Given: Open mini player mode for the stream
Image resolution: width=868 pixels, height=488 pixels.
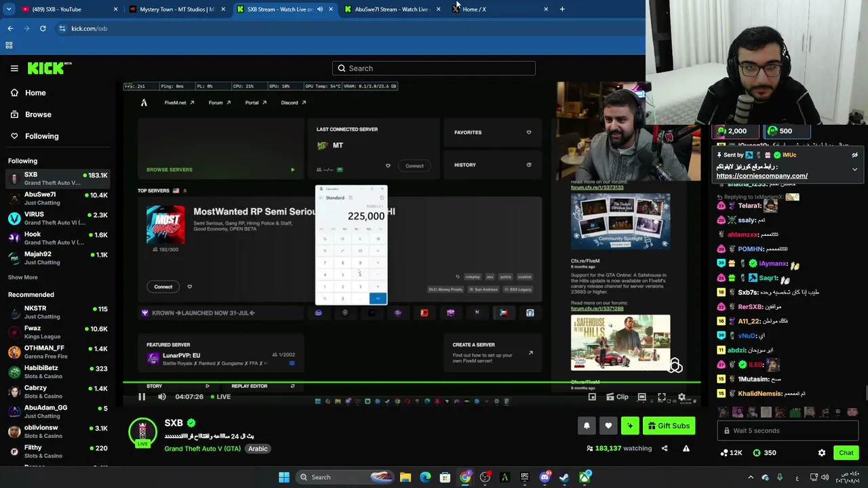Looking at the screenshot, I should [592, 396].
